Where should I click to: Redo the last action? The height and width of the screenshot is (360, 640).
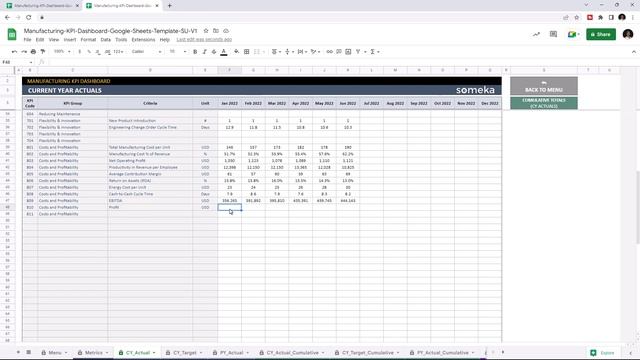24,52
